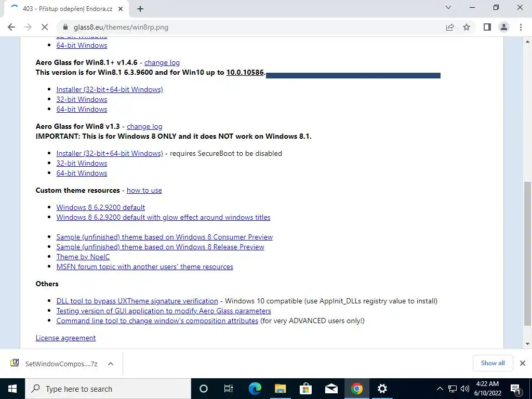
Task: View site lock information
Action: click(66, 27)
